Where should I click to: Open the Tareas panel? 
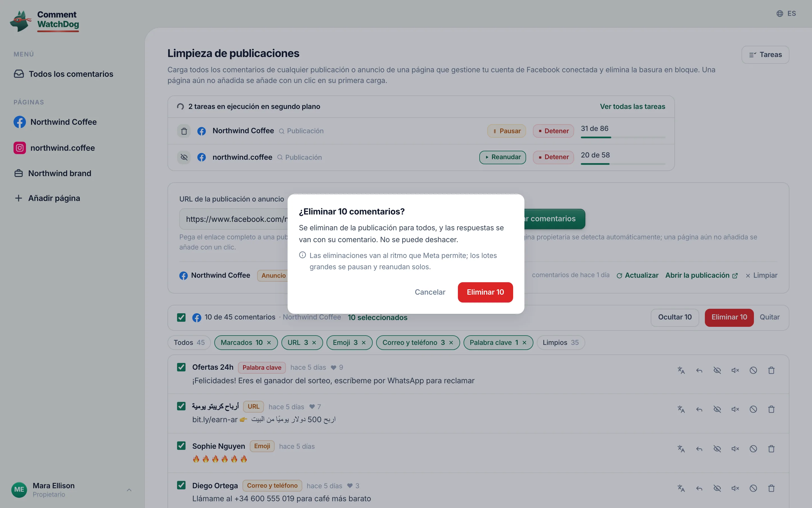(765, 55)
